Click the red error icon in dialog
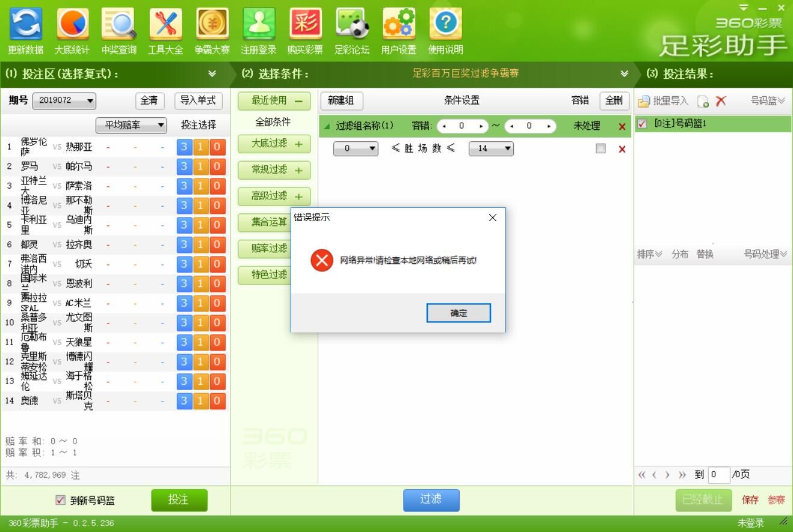The height and width of the screenshot is (532, 793). pyautogui.click(x=322, y=260)
